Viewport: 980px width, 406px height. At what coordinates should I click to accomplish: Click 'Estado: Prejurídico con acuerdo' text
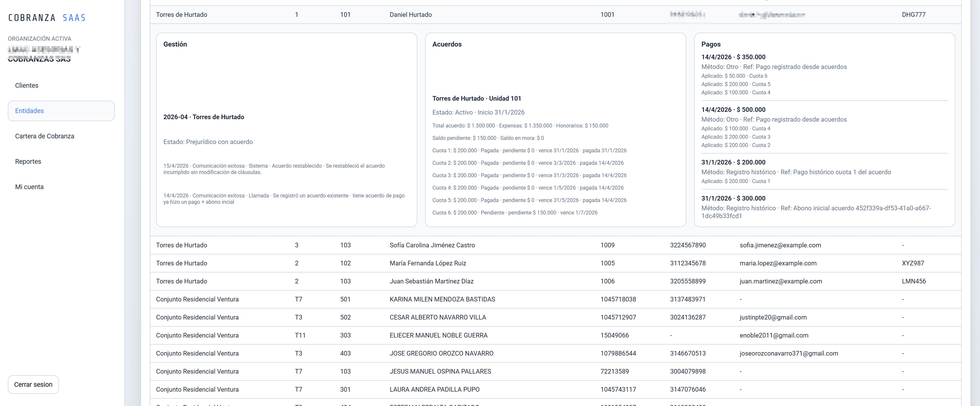pos(208,142)
